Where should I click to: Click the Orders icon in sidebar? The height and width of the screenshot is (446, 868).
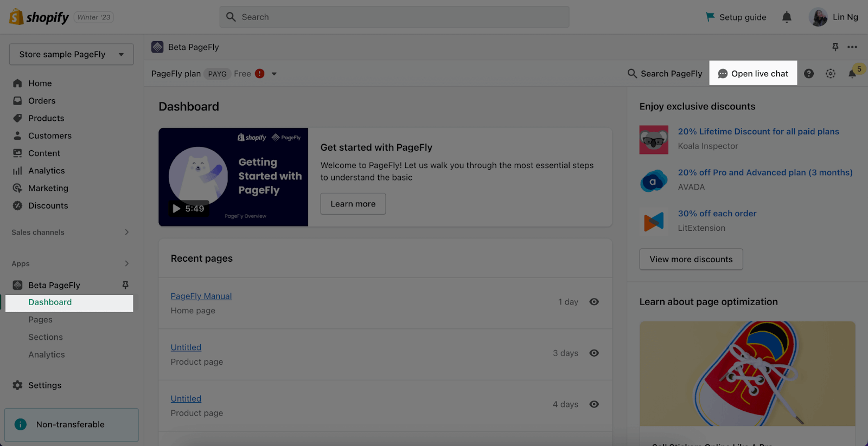[17, 101]
